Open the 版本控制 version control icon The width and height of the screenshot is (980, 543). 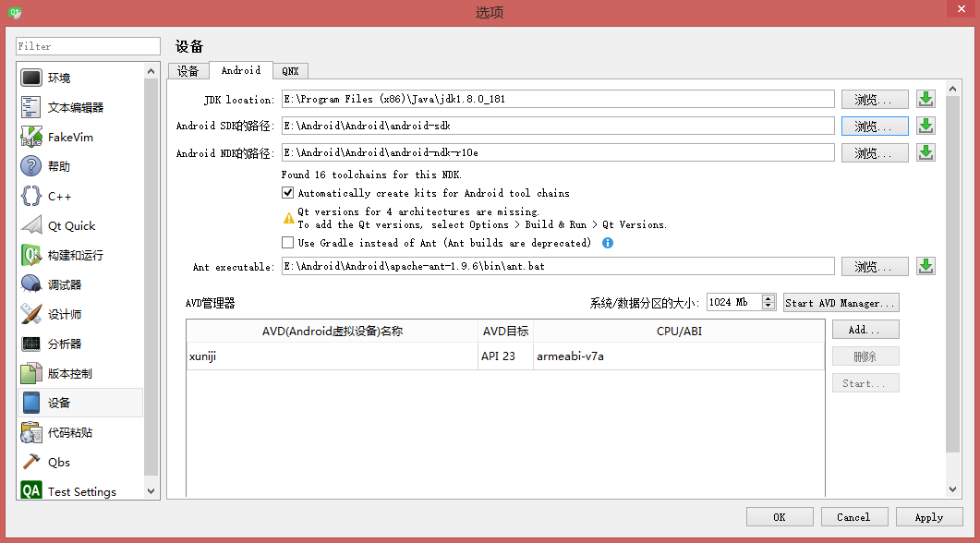click(31, 373)
